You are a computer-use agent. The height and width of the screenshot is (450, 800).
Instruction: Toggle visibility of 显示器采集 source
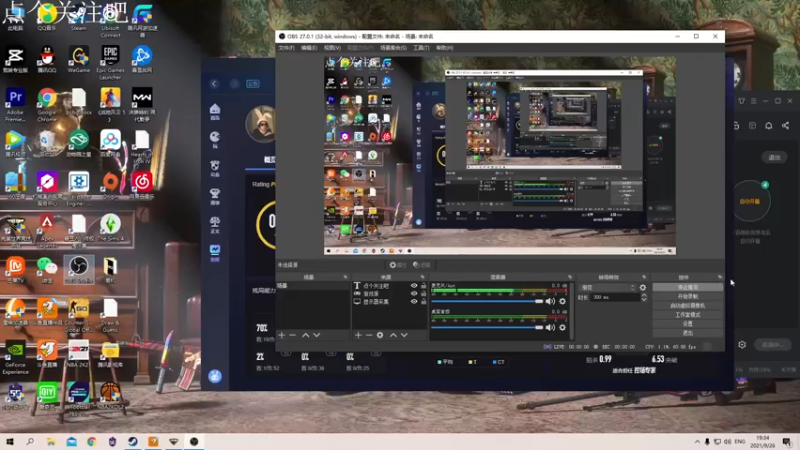pyautogui.click(x=414, y=302)
